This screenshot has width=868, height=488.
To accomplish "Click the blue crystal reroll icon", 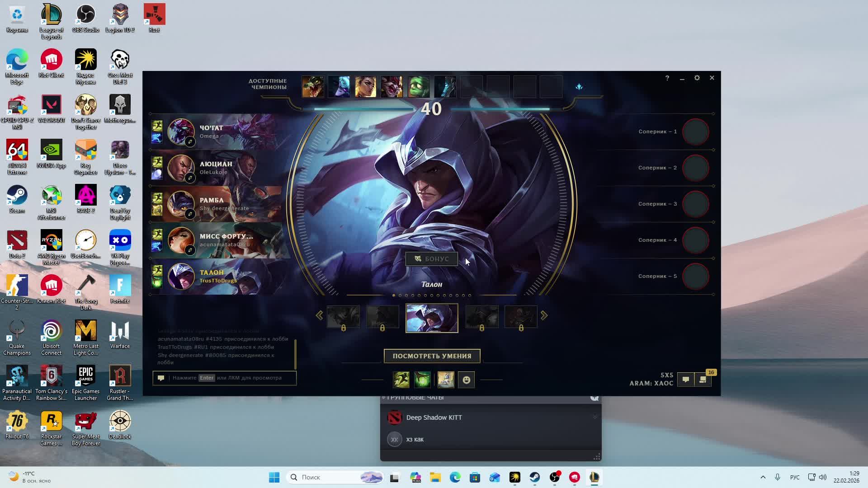I will [x=579, y=87].
